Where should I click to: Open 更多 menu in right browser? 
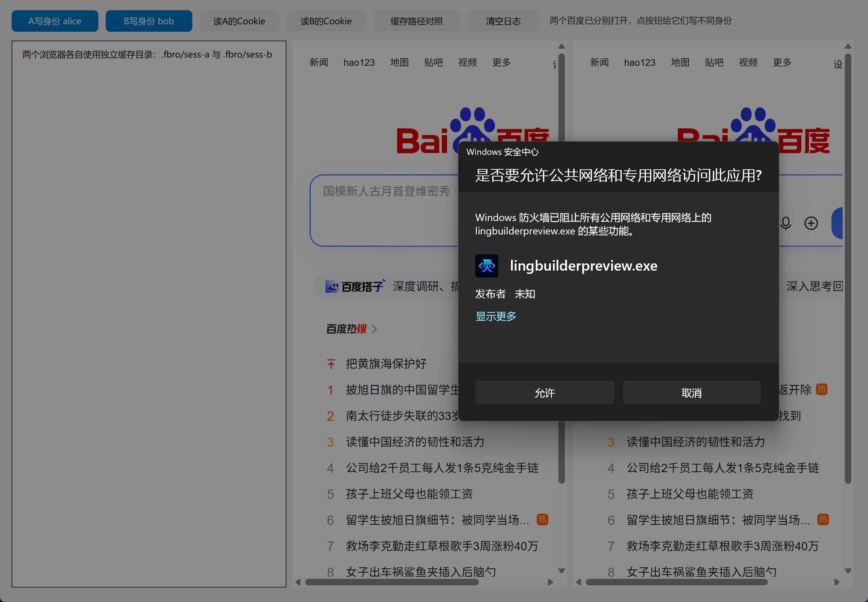click(x=782, y=62)
